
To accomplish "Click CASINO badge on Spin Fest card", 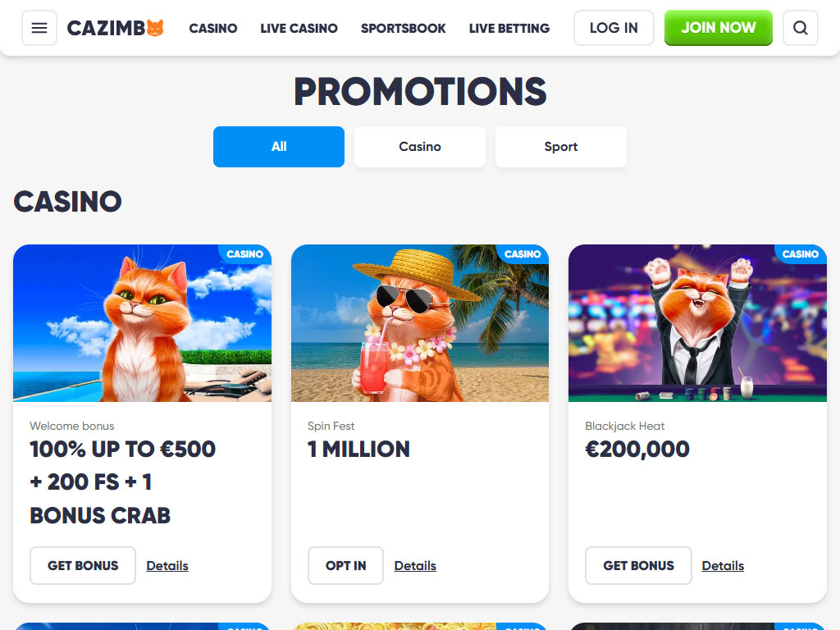I will (523, 254).
